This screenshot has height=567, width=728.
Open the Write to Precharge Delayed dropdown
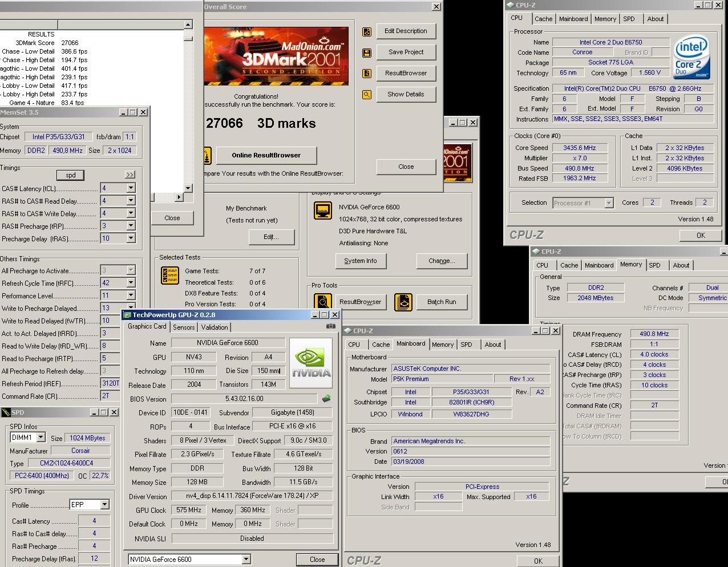click(x=131, y=308)
